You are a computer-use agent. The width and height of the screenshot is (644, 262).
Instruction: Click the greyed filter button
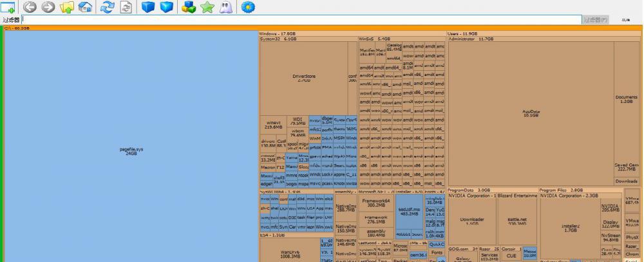click(x=596, y=20)
